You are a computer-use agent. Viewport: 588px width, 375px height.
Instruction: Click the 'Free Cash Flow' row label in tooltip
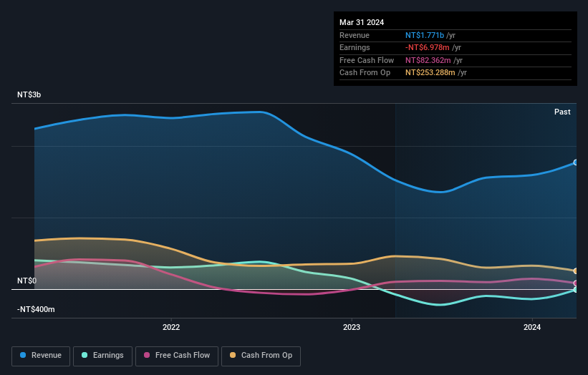click(367, 60)
